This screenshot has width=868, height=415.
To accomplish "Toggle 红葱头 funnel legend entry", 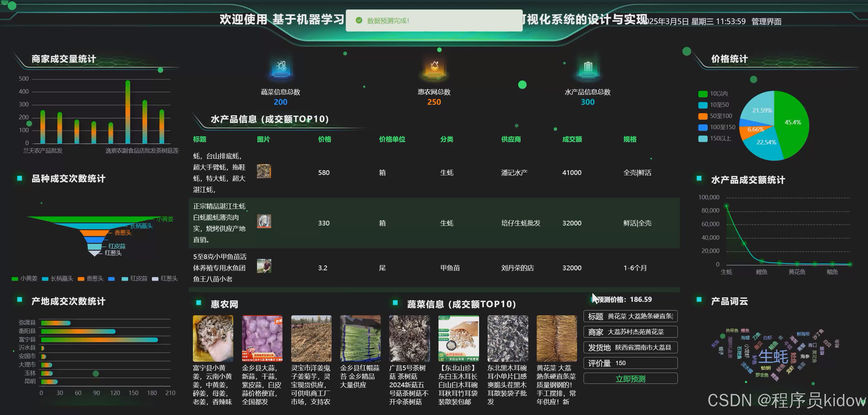I will 165,279.
